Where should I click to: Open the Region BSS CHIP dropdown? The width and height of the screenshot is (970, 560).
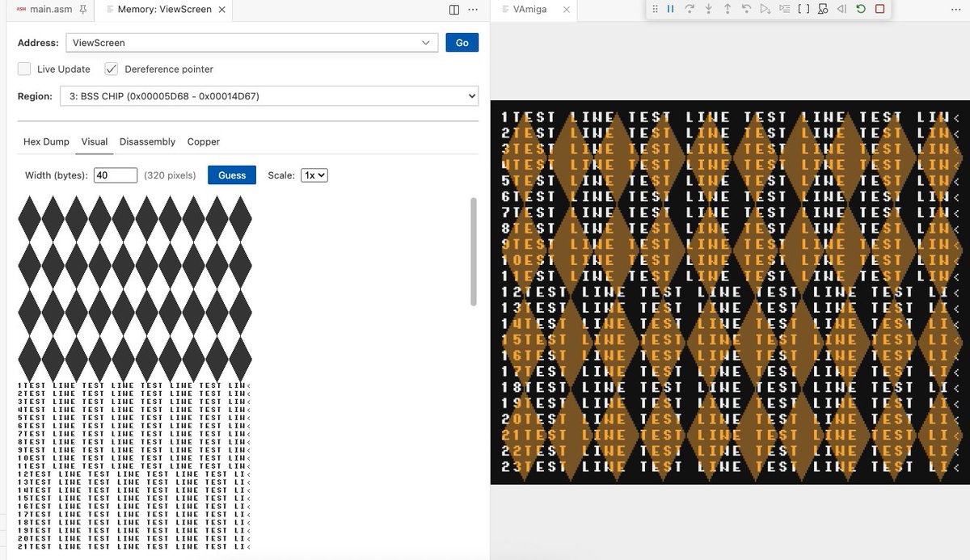tap(269, 96)
